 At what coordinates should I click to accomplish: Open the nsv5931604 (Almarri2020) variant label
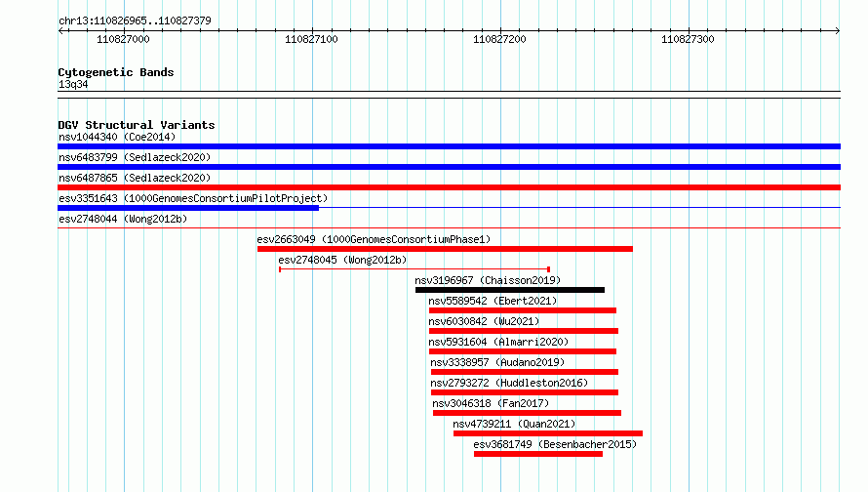pos(498,342)
